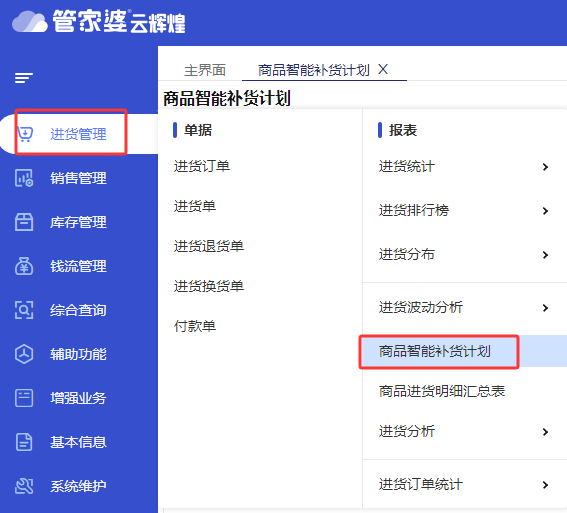Open 付款单 under 单据

(195, 326)
